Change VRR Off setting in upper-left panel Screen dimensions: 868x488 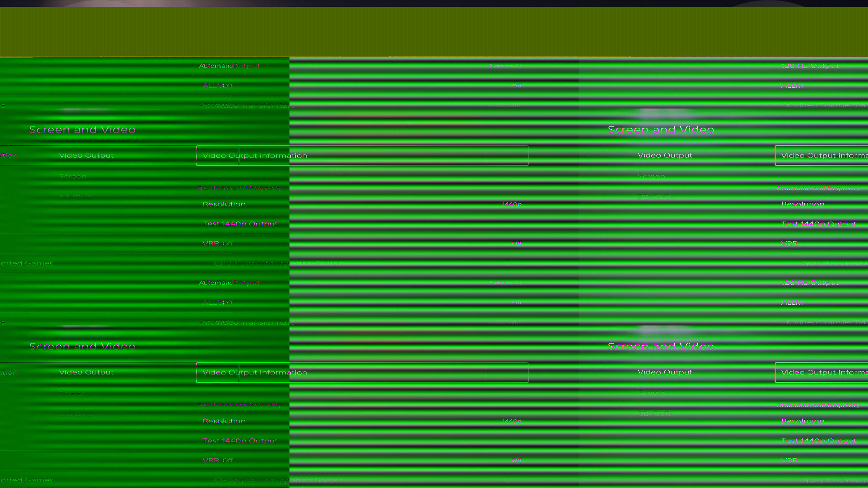tap(516, 244)
